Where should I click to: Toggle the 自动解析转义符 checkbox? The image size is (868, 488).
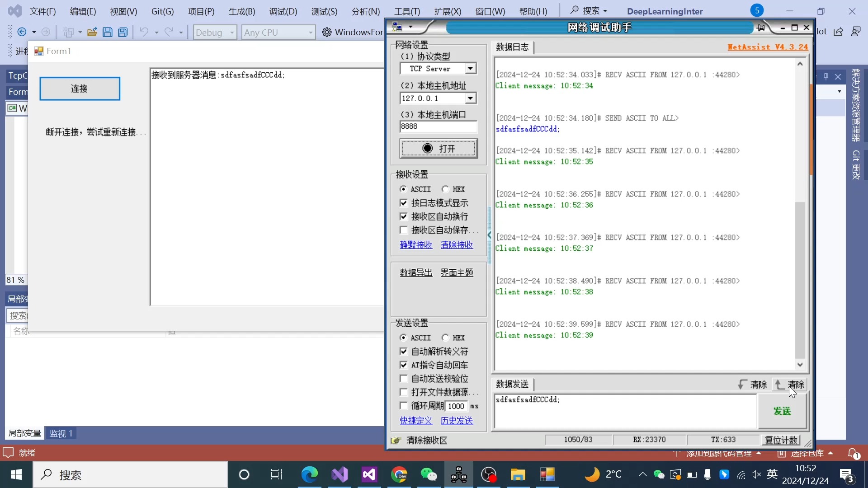point(404,352)
